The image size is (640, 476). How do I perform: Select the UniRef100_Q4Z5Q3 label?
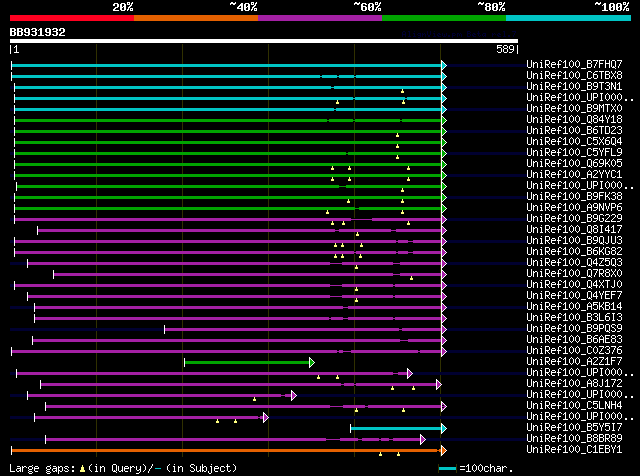click(574, 262)
